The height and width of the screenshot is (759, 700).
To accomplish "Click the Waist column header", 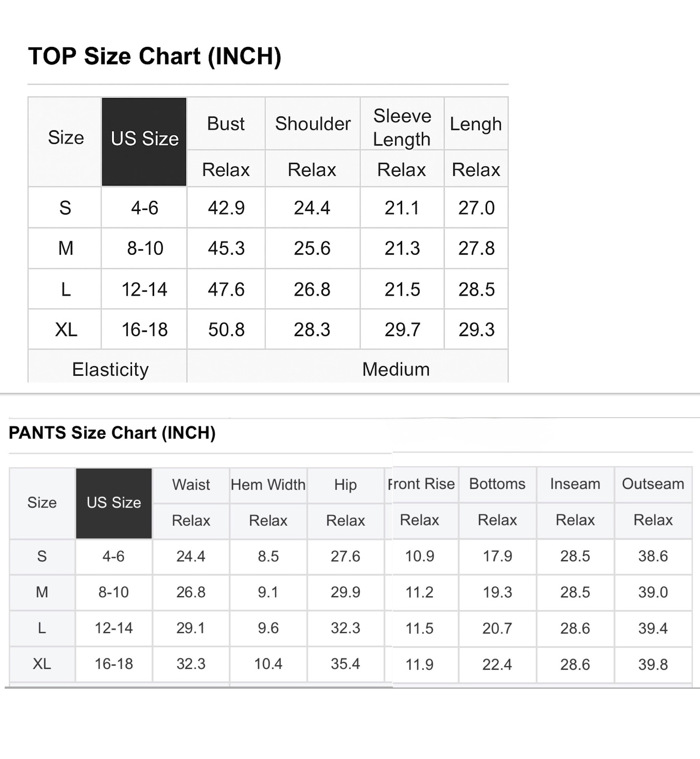I will tap(191, 485).
